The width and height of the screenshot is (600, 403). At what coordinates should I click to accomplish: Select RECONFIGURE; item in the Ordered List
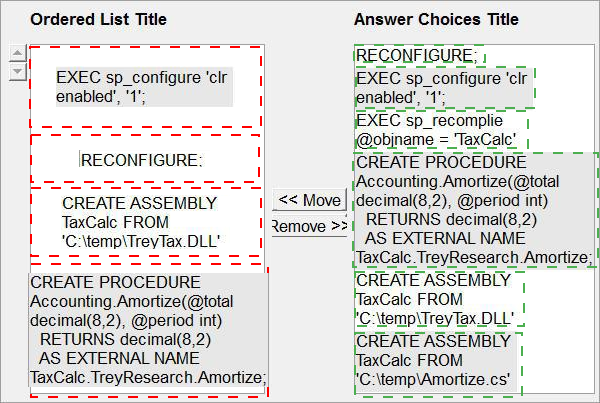point(145,159)
